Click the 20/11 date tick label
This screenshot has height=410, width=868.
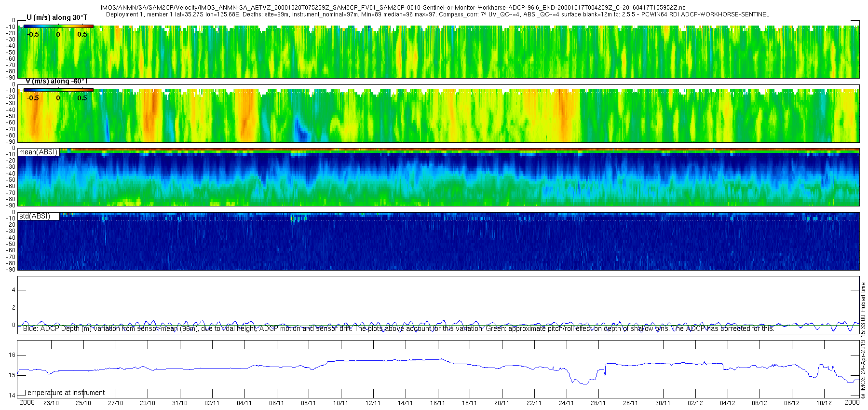pos(502,403)
